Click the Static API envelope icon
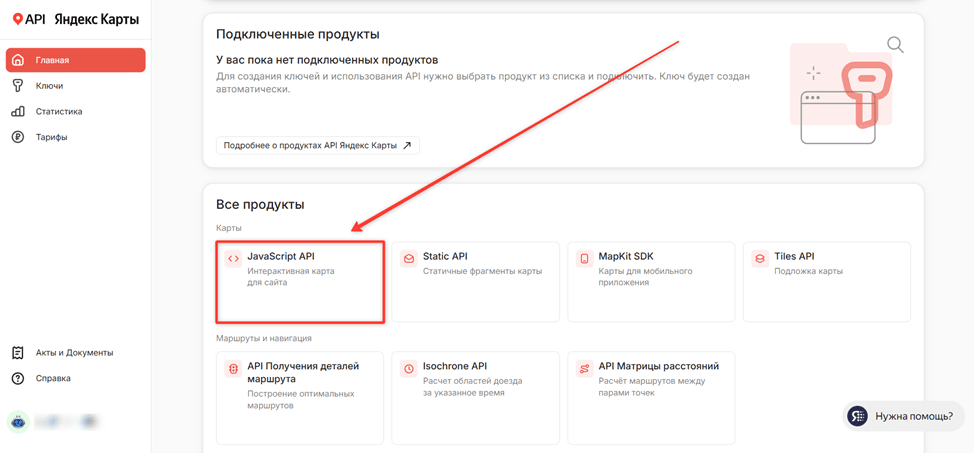Image resolution: width=974 pixels, height=453 pixels. (409, 259)
